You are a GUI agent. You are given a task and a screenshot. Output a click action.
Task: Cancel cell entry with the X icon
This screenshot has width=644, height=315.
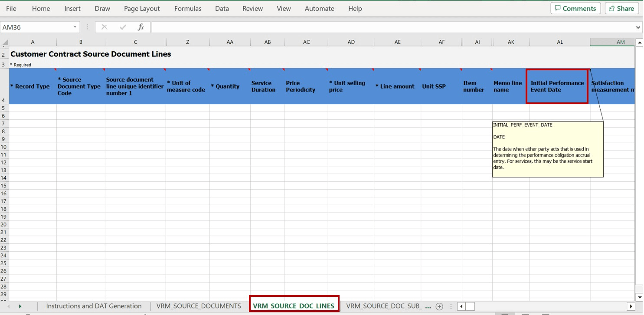[104, 27]
